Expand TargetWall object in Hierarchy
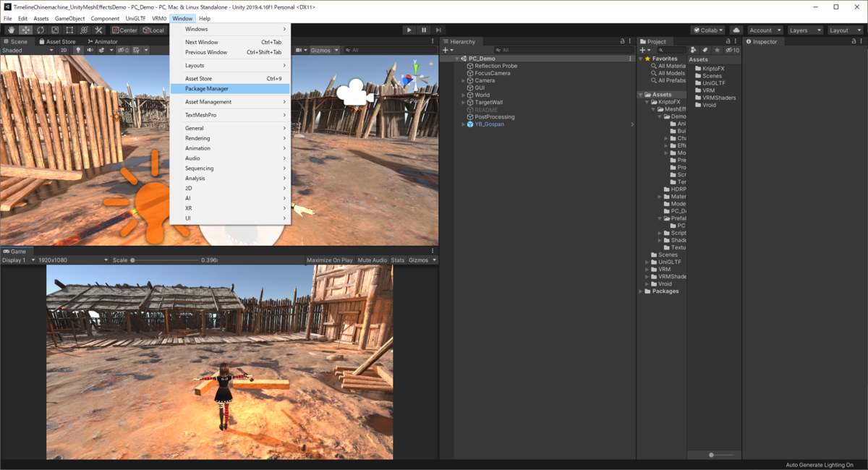Screen dimensions: 868x470 coord(463,103)
